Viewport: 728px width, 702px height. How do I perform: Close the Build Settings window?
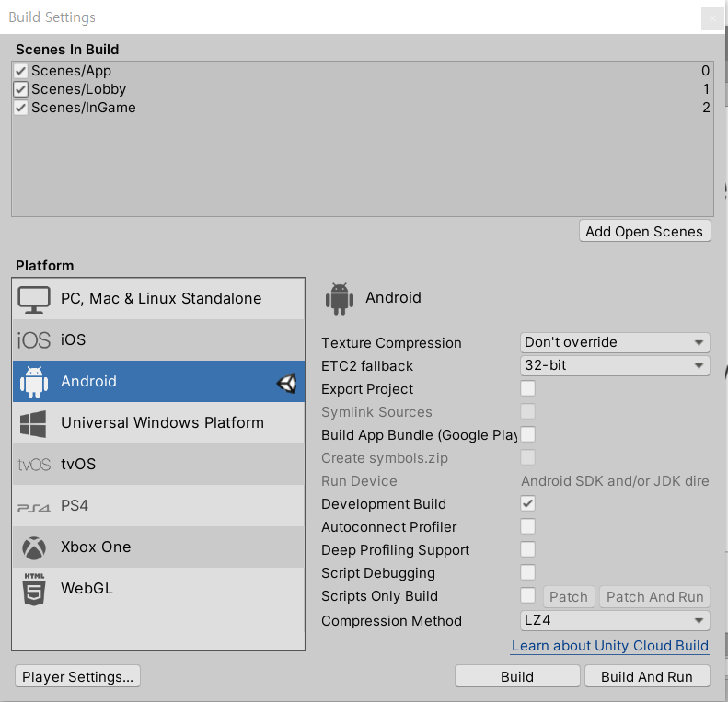(x=711, y=18)
